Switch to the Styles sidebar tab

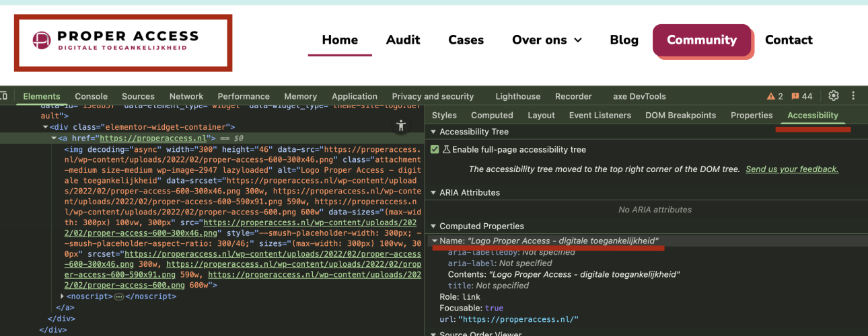coord(444,115)
